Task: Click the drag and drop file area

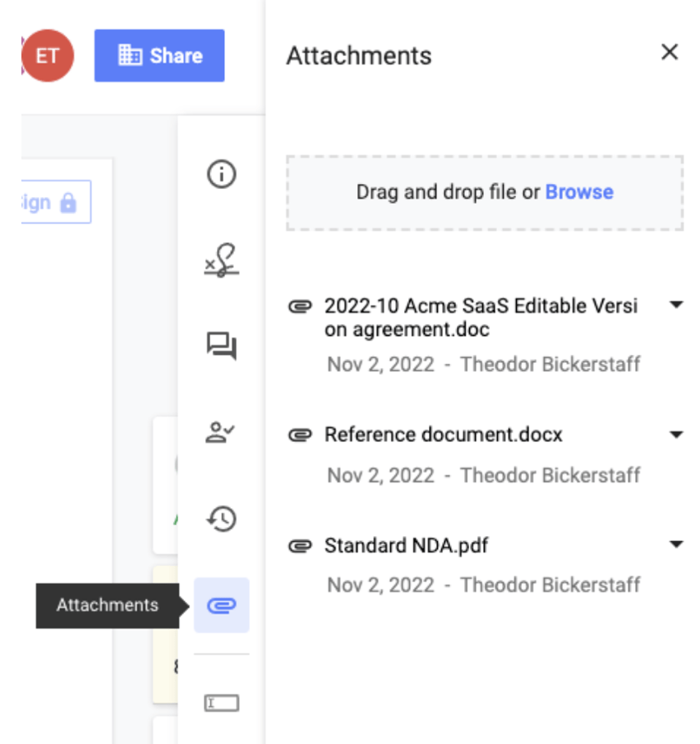Action: point(485,193)
